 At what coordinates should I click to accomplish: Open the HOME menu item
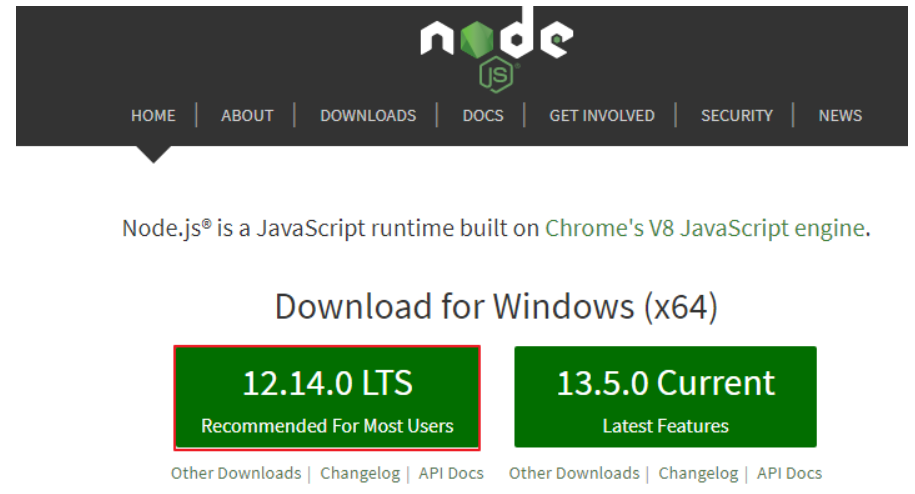click(153, 115)
